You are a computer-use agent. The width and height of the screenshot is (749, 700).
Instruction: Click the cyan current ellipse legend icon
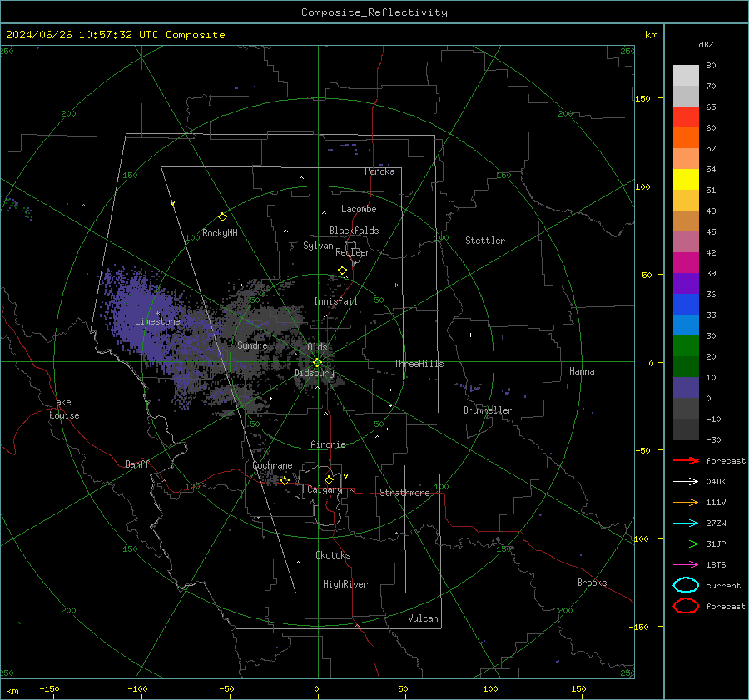pyautogui.click(x=686, y=585)
